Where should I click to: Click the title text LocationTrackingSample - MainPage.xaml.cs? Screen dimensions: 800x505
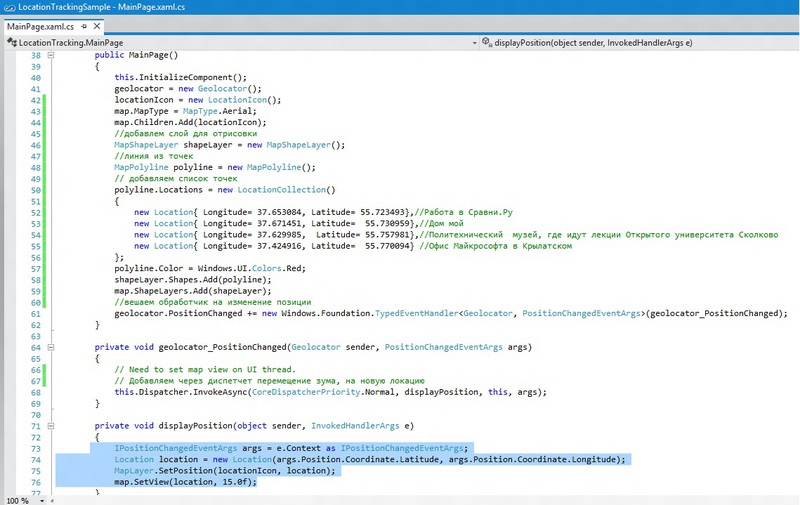tap(102, 7)
